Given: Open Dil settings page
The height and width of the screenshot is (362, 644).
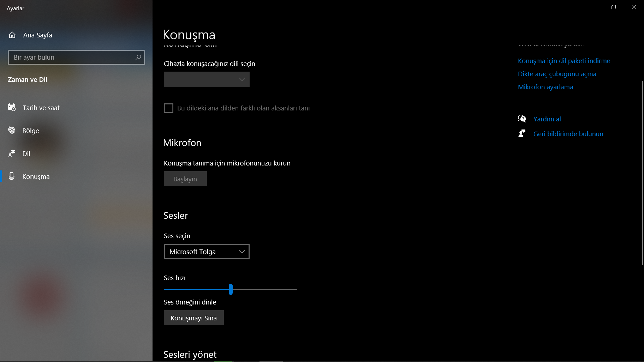Looking at the screenshot, I should [x=76, y=153].
